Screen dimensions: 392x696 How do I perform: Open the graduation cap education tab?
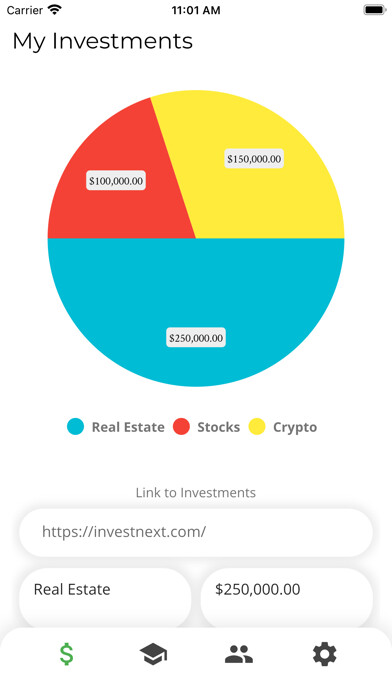coord(153,654)
